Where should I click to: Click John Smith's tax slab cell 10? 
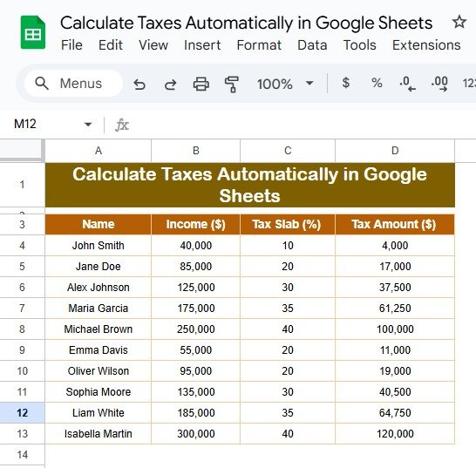point(288,245)
